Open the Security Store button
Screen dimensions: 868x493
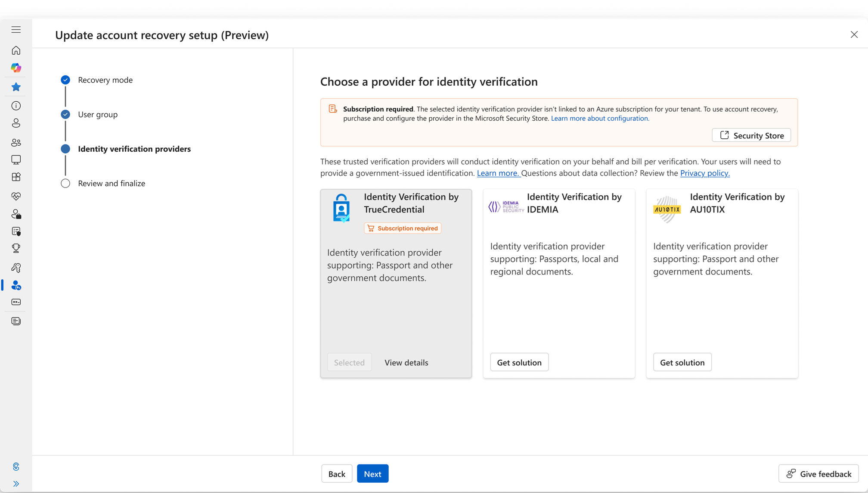[751, 135]
